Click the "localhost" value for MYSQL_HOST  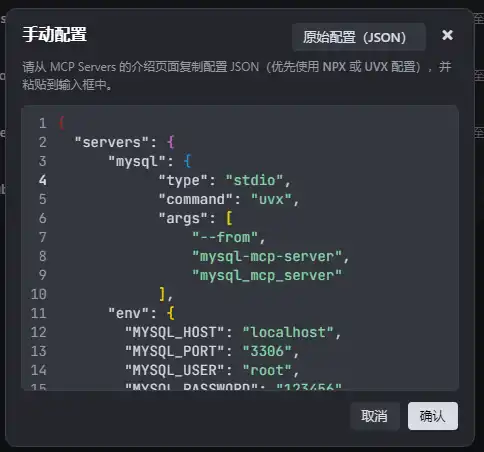pyautogui.click(x=288, y=332)
